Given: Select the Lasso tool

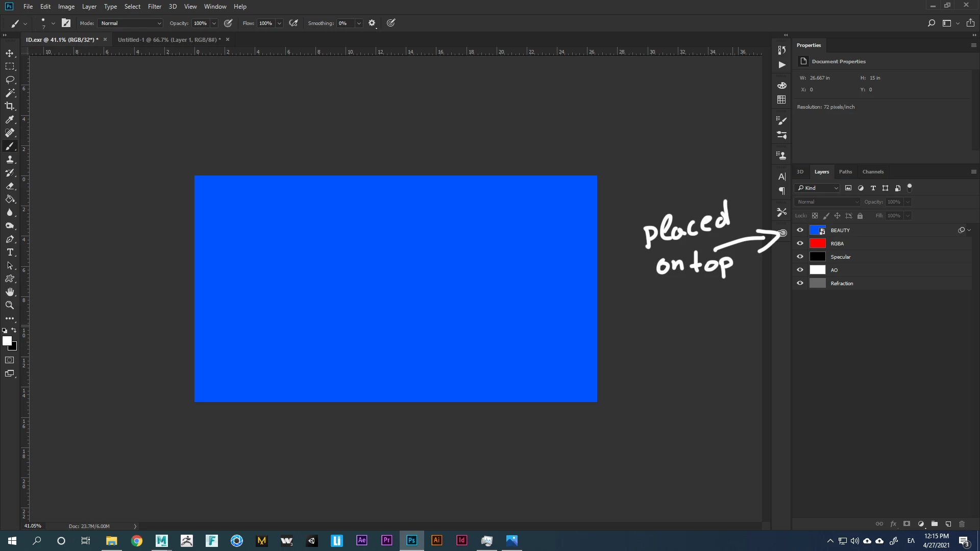Looking at the screenshot, I should tap(10, 80).
